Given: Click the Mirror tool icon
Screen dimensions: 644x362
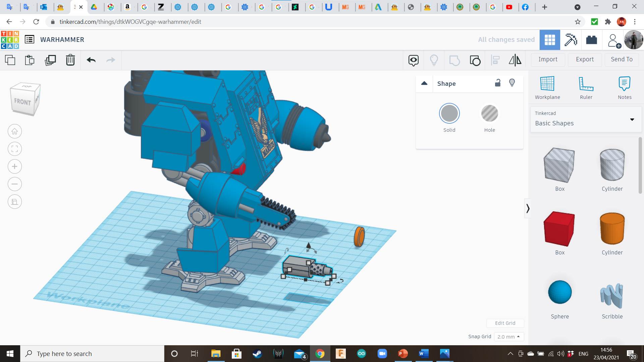Looking at the screenshot, I should [x=515, y=60].
